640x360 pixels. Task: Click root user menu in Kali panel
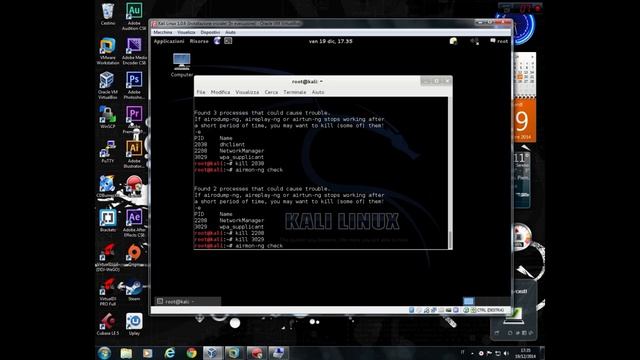(499, 41)
